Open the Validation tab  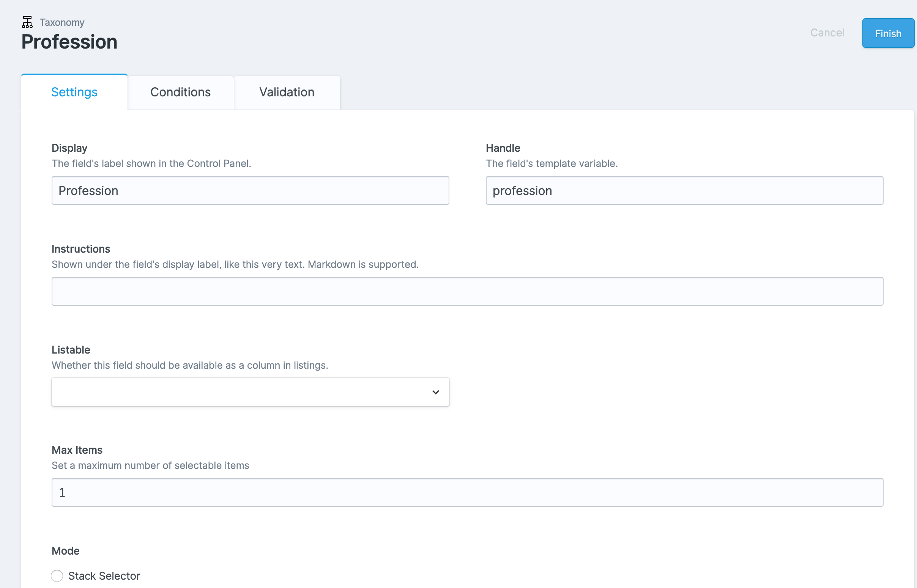point(287,92)
